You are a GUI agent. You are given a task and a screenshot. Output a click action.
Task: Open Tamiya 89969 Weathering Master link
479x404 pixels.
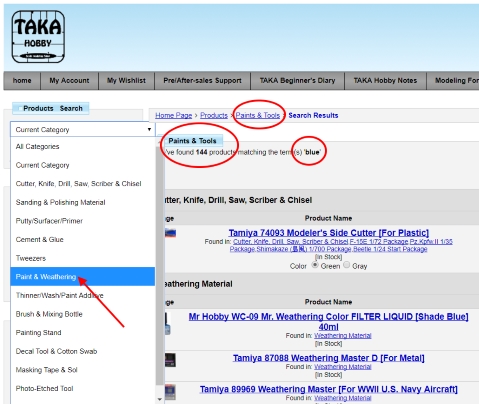[x=329, y=389]
